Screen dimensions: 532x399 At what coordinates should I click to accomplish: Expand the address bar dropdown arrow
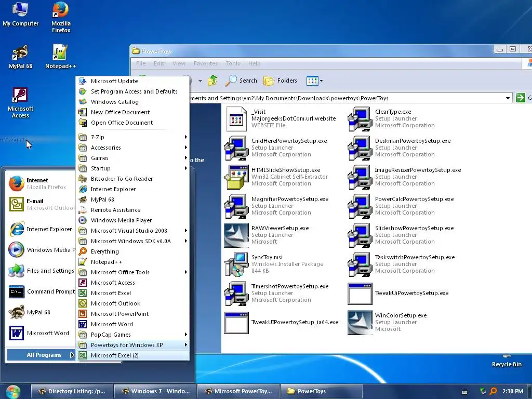[x=508, y=98]
